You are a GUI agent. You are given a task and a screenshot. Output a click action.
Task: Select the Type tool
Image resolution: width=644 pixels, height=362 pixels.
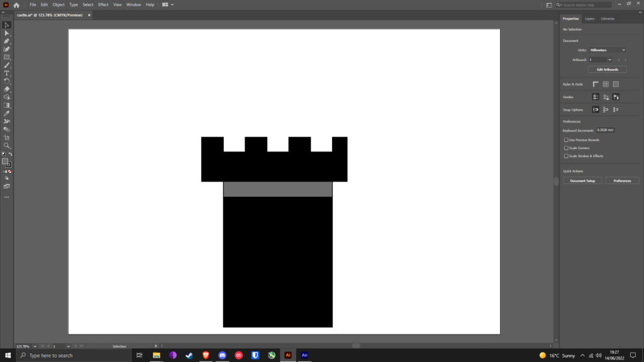coord(6,73)
